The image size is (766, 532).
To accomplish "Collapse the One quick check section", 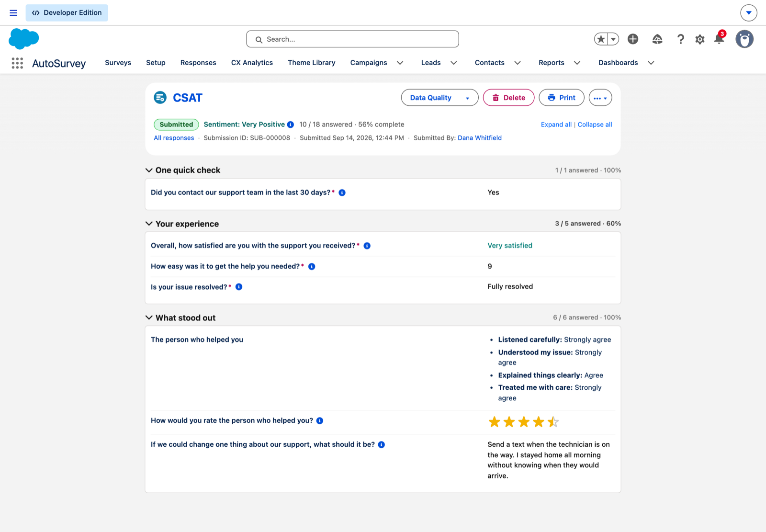I will click(149, 170).
